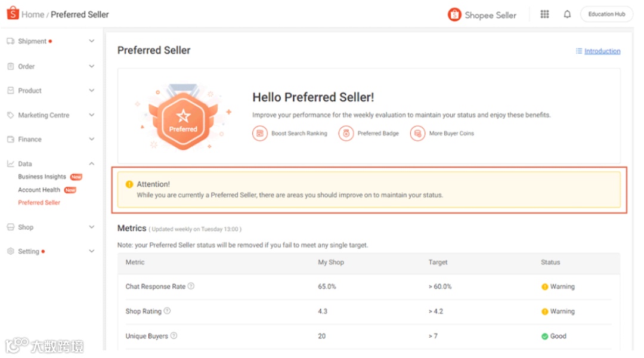Viewport: 644px width, 358px height.
Task: Click the More Buyer Coins icon
Action: pos(417,134)
